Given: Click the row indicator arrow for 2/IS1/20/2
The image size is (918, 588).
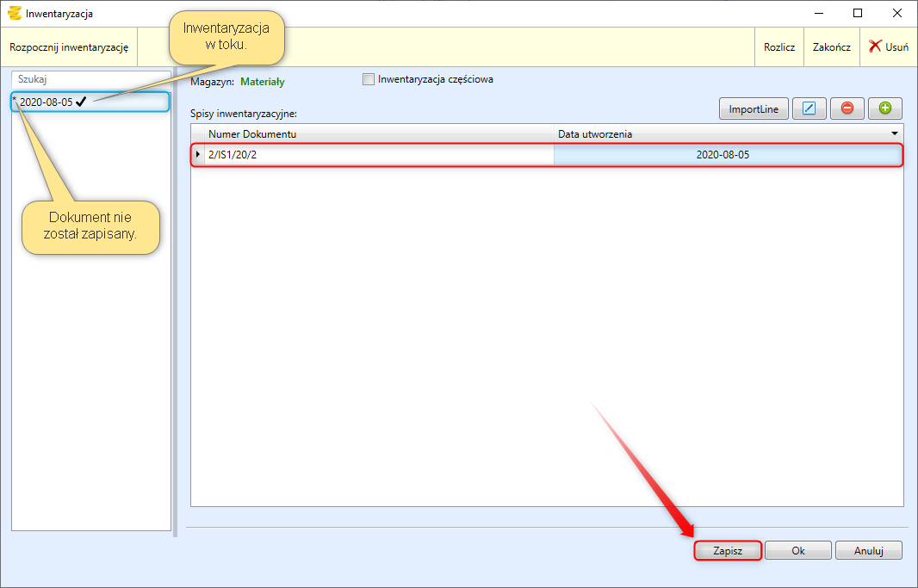Looking at the screenshot, I should coord(199,154).
